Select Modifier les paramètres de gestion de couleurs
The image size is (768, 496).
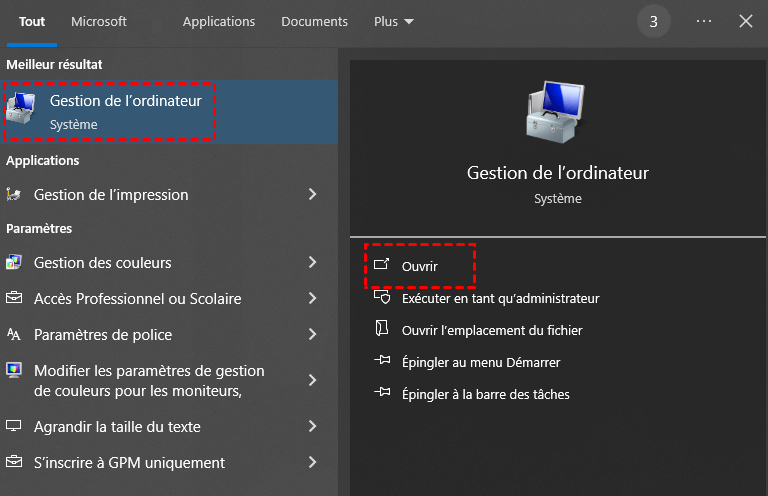click(169, 380)
